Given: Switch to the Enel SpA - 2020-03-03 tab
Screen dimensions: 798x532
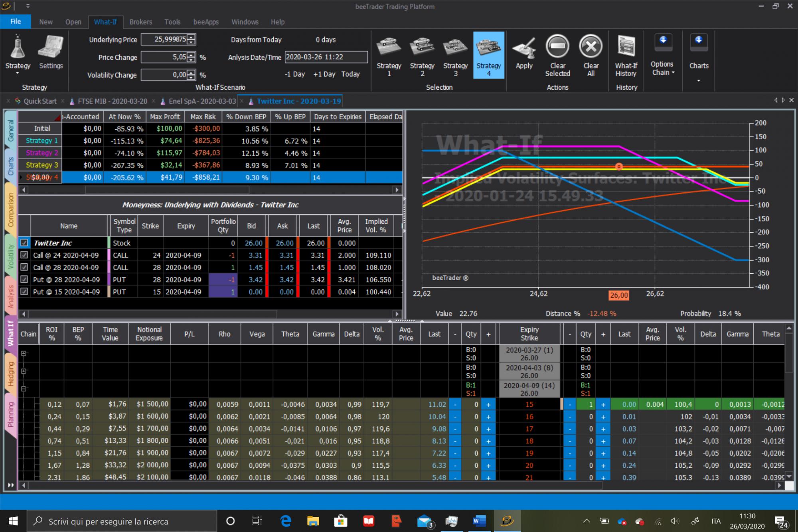Looking at the screenshot, I should pyautogui.click(x=202, y=101).
